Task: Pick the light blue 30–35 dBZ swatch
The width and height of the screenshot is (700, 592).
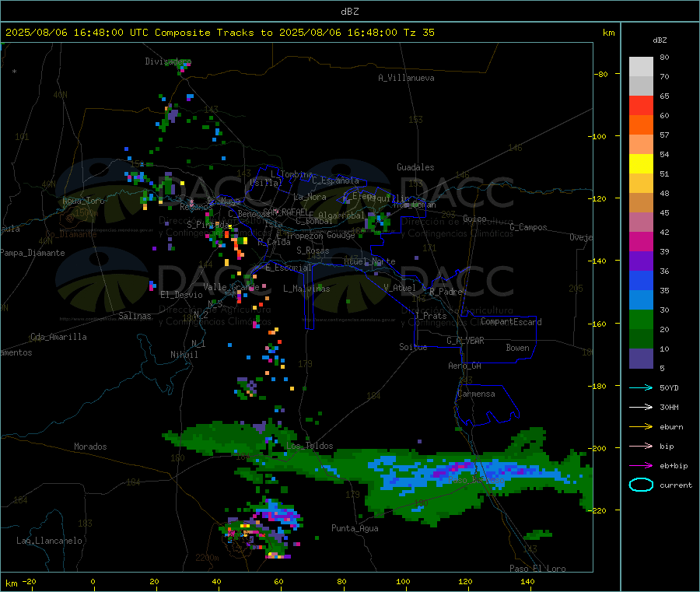Action: click(x=641, y=300)
